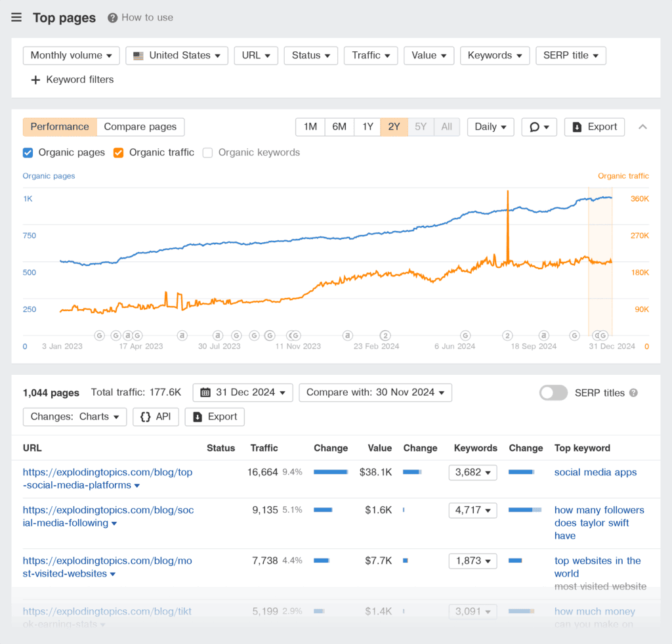Turn on the SERP titles toggle
Screen dimensions: 672x644
553,393
